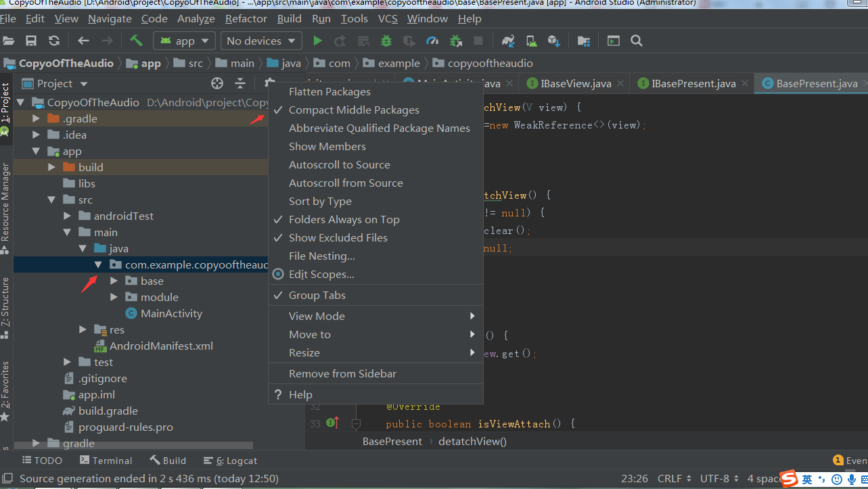This screenshot has width=868, height=489.
Task: Open the Terminal tool window
Action: (x=106, y=461)
